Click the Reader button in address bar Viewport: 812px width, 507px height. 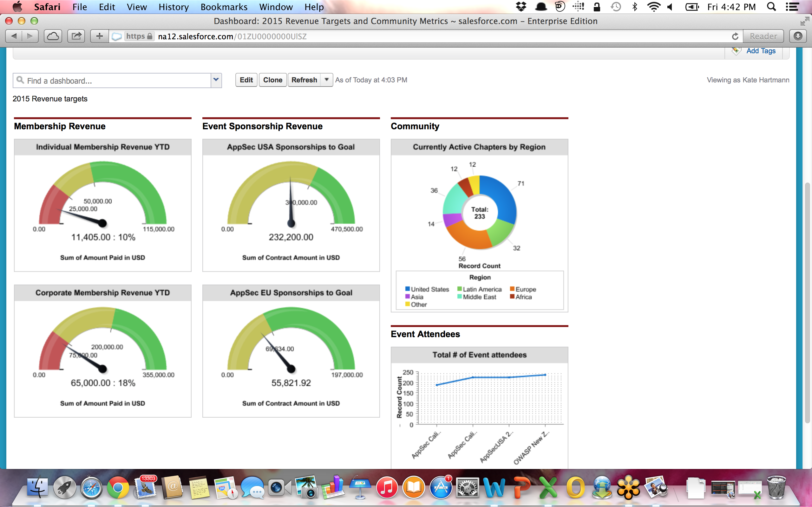point(763,36)
